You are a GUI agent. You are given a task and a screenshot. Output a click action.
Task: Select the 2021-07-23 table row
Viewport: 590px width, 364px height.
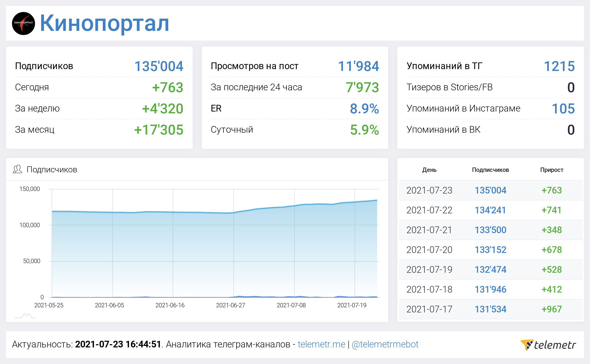point(429,191)
